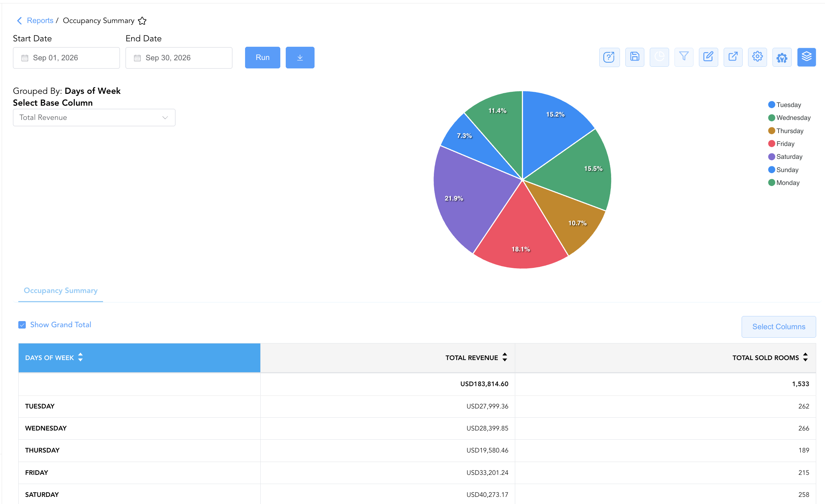825x504 pixels.
Task: Save report using the floppy disk icon
Action: point(635,57)
